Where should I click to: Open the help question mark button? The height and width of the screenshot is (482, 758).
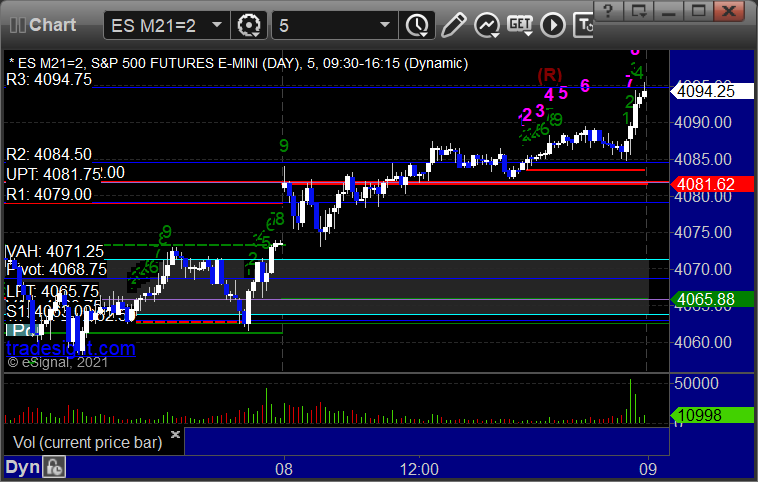coord(608,11)
